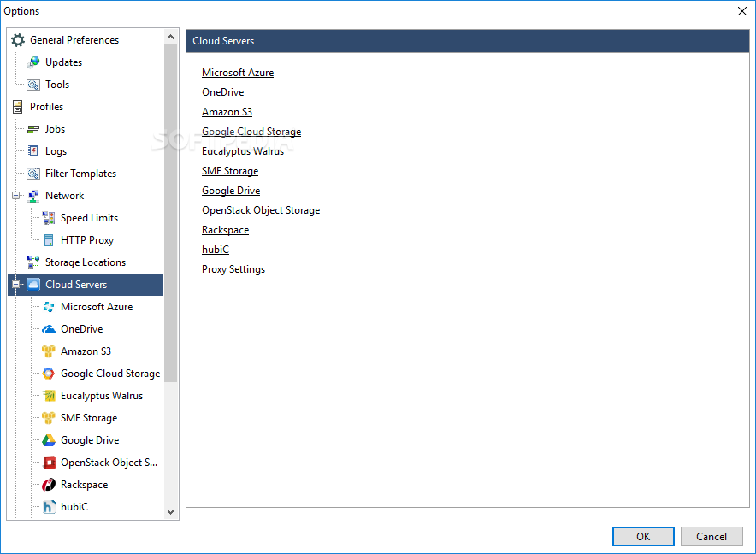Click the Cloud Servers cloud icon

(33, 285)
